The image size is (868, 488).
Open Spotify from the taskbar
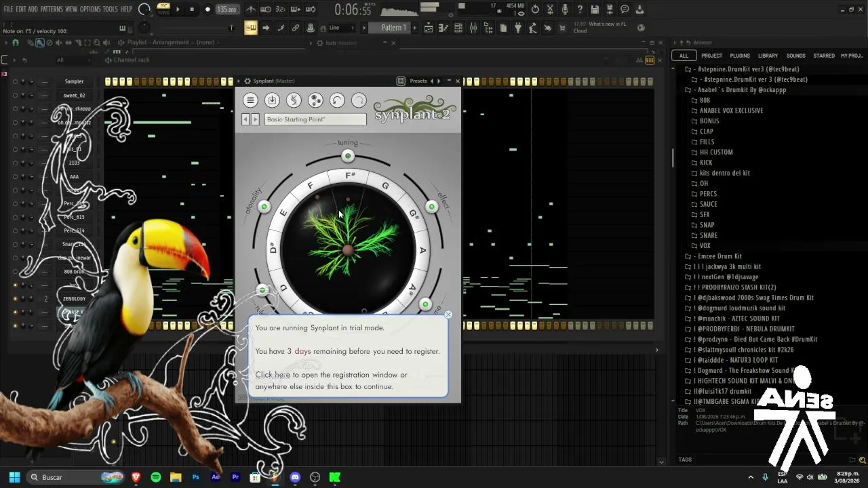pyautogui.click(x=156, y=477)
